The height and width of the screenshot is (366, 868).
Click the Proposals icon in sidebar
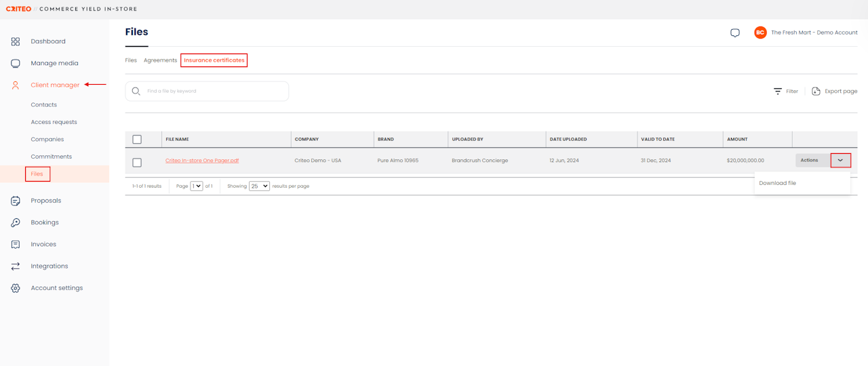(16, 201)
